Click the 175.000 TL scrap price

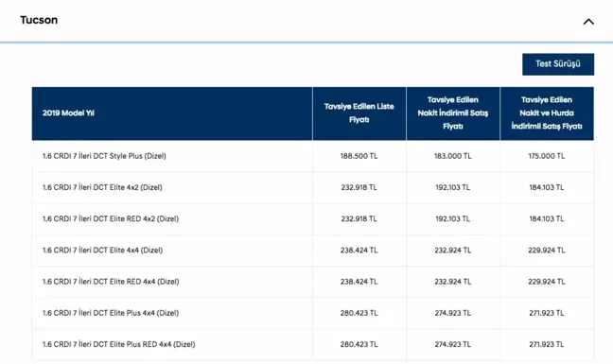tap(547, 156)
